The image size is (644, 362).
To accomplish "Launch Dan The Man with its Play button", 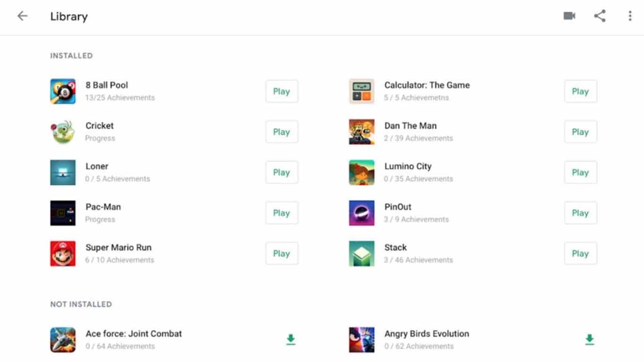I will [580, 132].
